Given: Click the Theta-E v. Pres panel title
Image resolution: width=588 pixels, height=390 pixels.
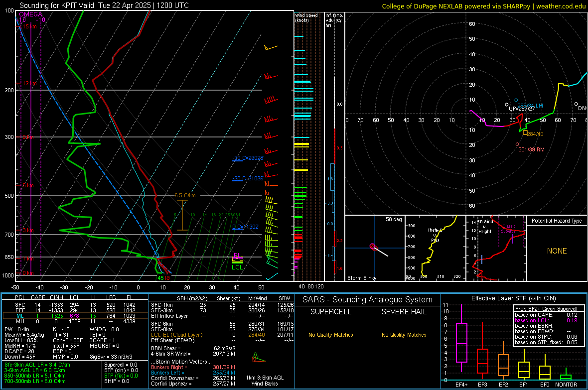Looking at the screenshot, I should pyautogui.click(x=435, y=235).
